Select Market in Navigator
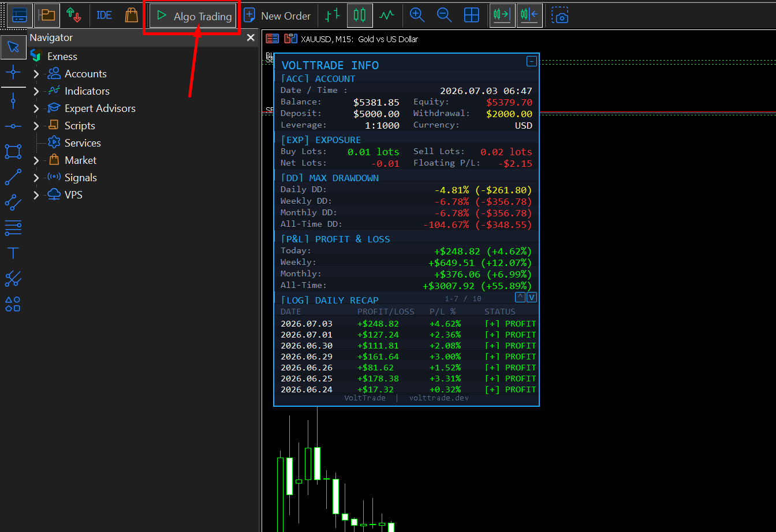 click(80, 160)
